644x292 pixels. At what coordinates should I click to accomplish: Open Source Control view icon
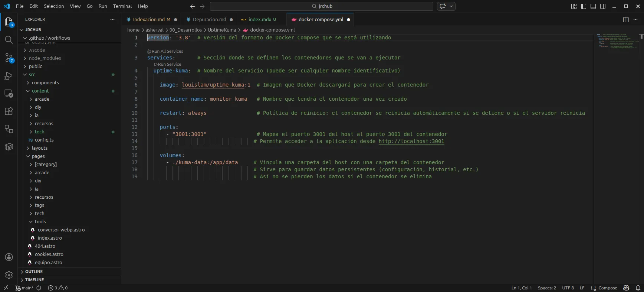point(9,58)
